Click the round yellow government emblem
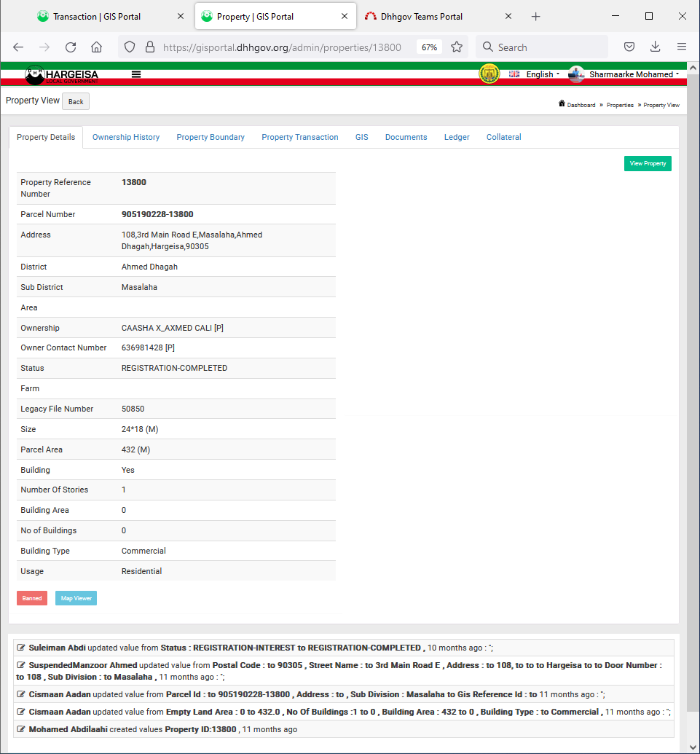This screenshot has width=700, height=754. click(x=489, y=74)
